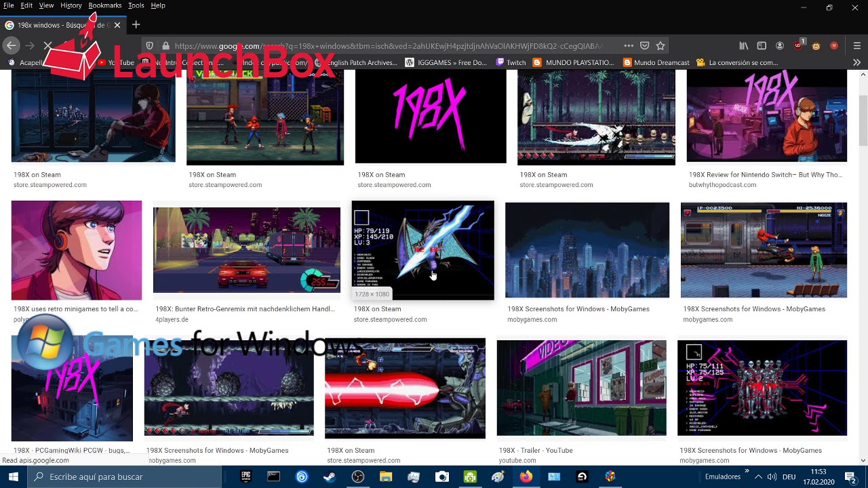Launch Uplay from the taskbar
Viewport: 868px width, 488px height.
(x=302, y=476)
